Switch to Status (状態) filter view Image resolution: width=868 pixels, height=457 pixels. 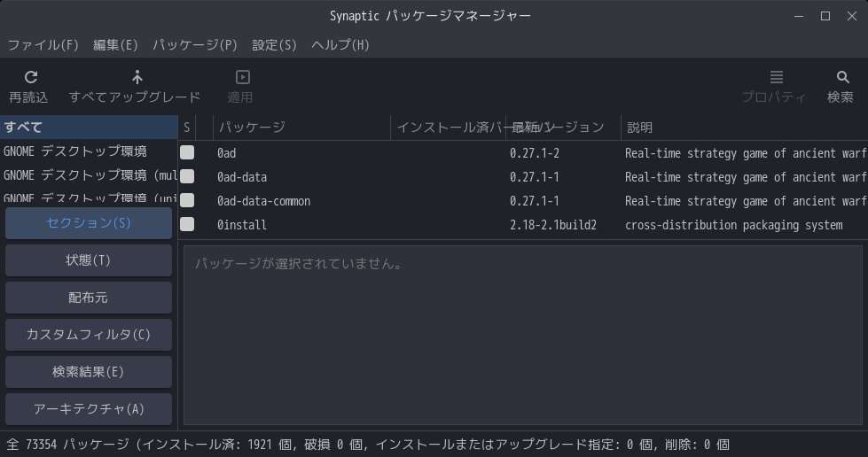click(89, 260)
